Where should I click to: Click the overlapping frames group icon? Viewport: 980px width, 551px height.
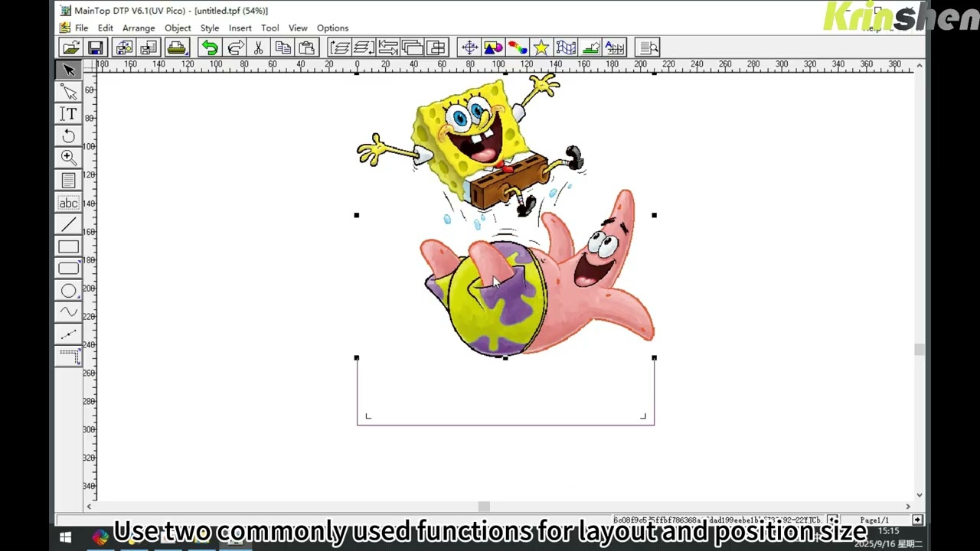coord(411,47)
